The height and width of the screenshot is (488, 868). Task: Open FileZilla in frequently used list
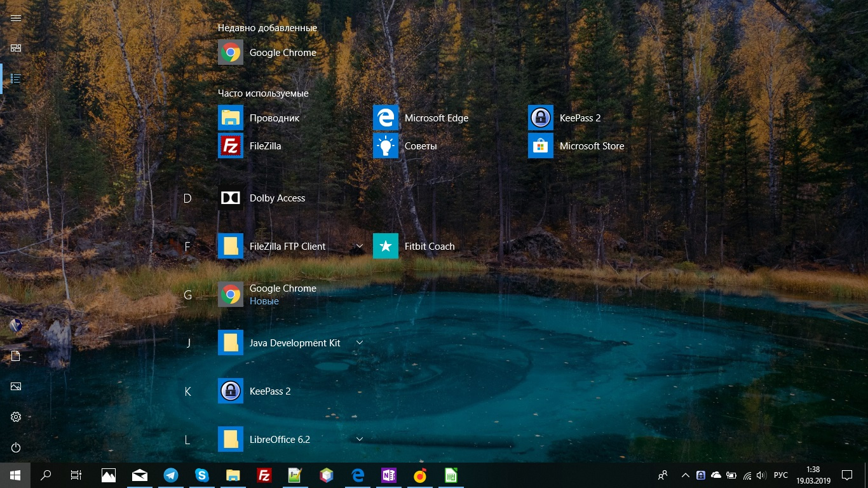(x=250, y=146)
